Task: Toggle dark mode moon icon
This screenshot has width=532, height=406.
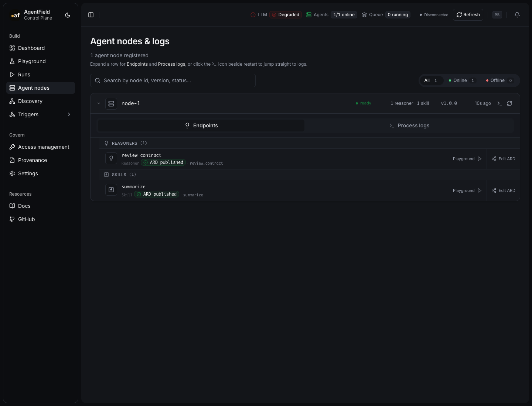Action: (x=68, y=15)
